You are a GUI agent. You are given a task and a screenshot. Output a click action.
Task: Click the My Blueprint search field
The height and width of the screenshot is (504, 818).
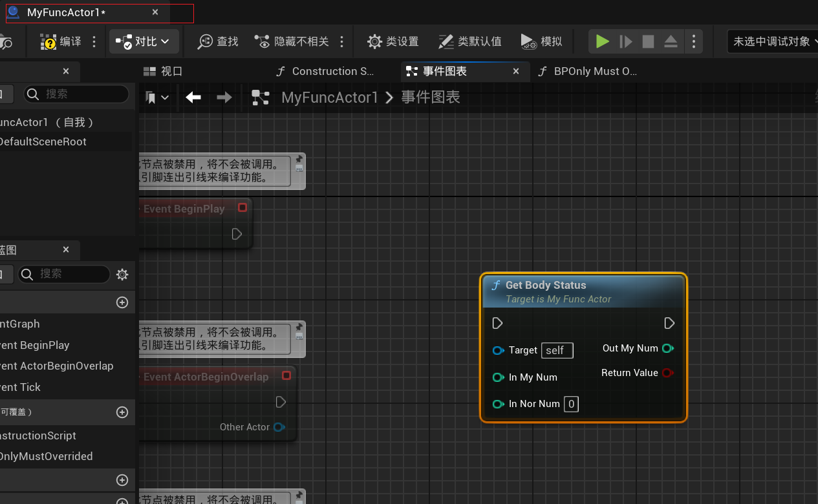[64, 274]
